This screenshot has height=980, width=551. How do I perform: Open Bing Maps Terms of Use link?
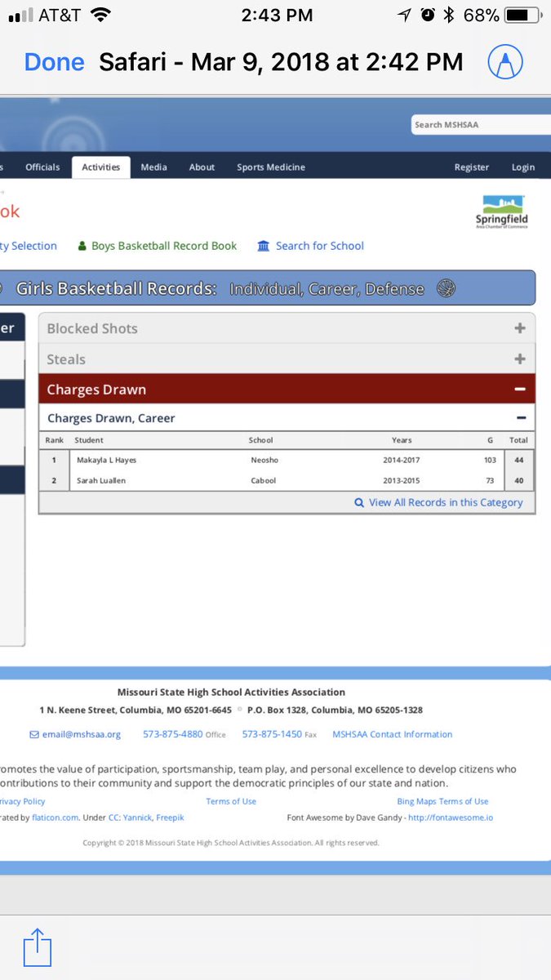(442, 801)
